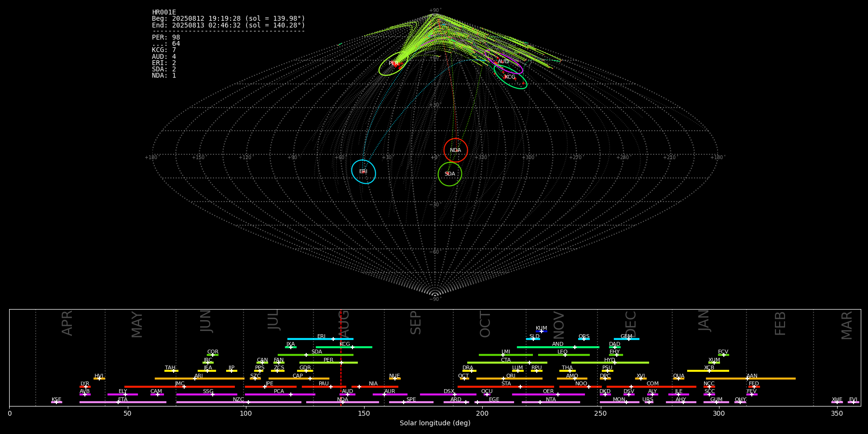Click the 'KCG: 7' legend entry
This screenshot has width=868, height=434.
(164, 50)
